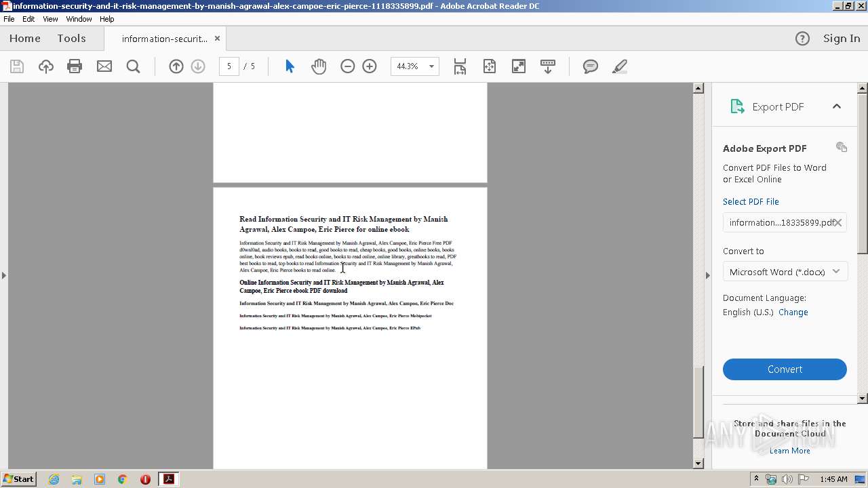Open the View menu
The width and height of the screenshot is (868, 488).
[50, 19]
